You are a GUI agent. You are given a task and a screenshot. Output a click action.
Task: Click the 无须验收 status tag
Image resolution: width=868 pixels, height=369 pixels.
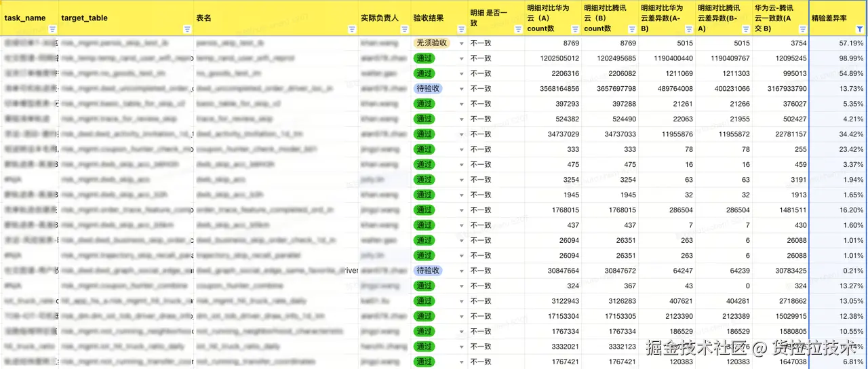432,43
